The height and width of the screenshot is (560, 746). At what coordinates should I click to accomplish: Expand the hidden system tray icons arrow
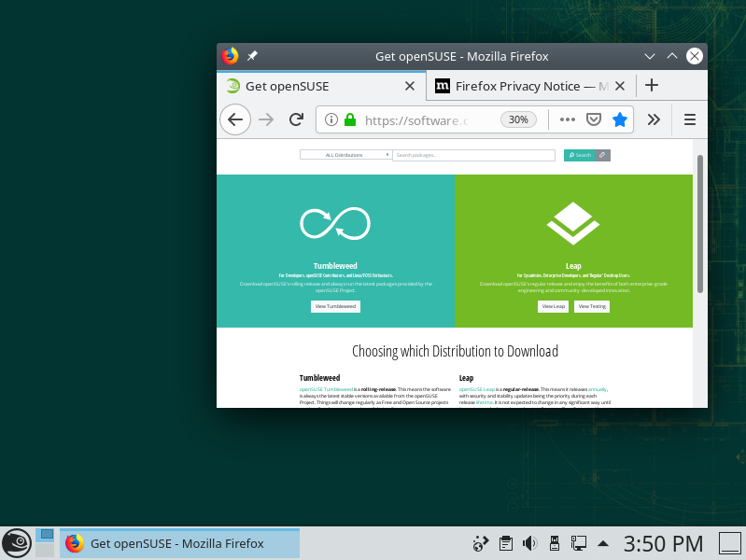coord(603,542)
